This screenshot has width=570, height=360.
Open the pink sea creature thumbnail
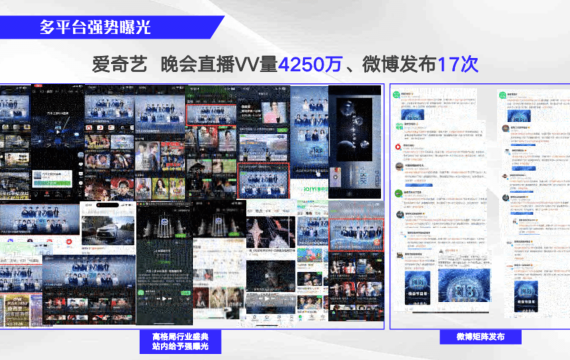pyautogui.click(x=271, y=232)
